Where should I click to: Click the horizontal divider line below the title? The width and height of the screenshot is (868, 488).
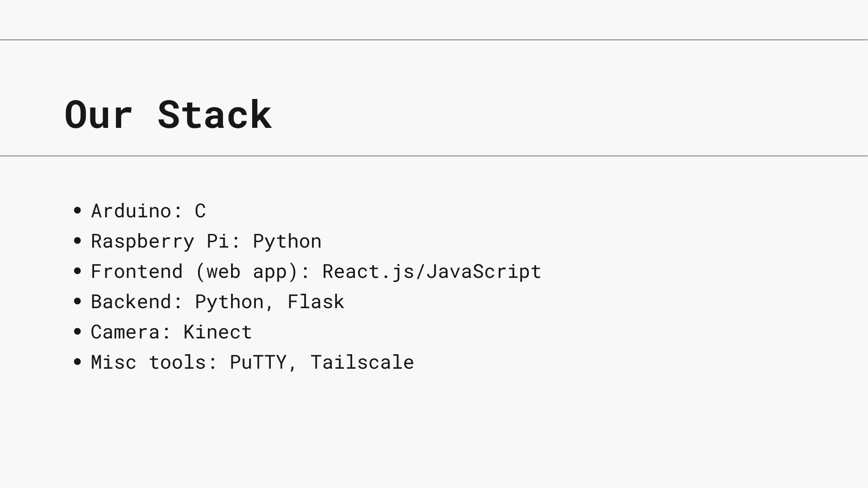point(434,156)
